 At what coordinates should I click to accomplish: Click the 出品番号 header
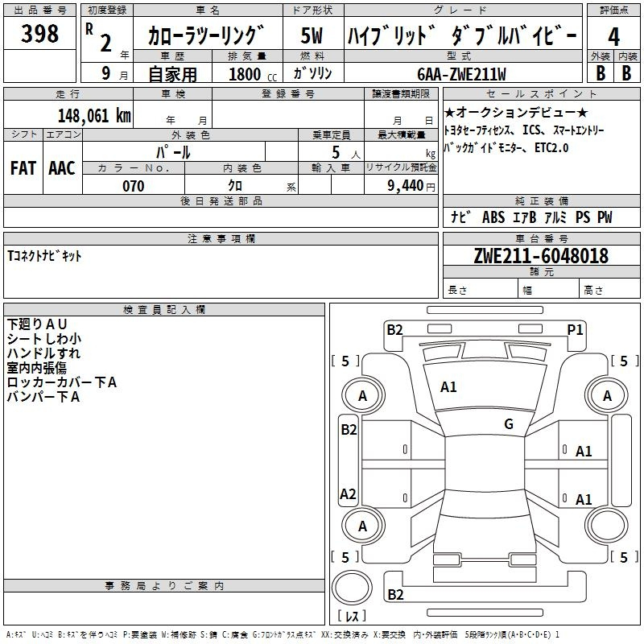point(39,10)
